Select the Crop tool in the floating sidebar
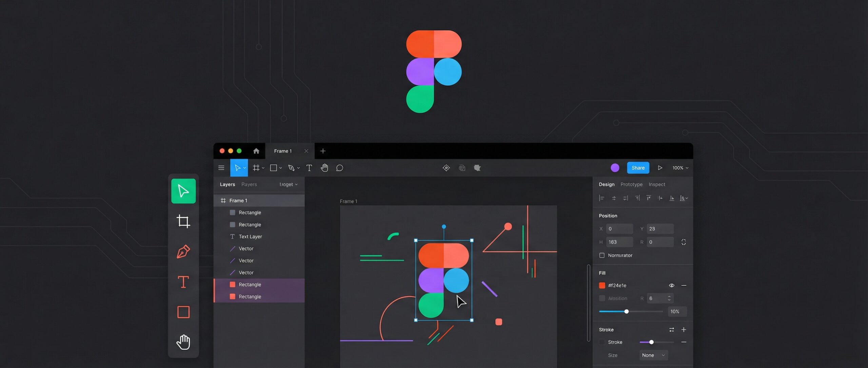 pyautogui.click(x=183, y=221)
